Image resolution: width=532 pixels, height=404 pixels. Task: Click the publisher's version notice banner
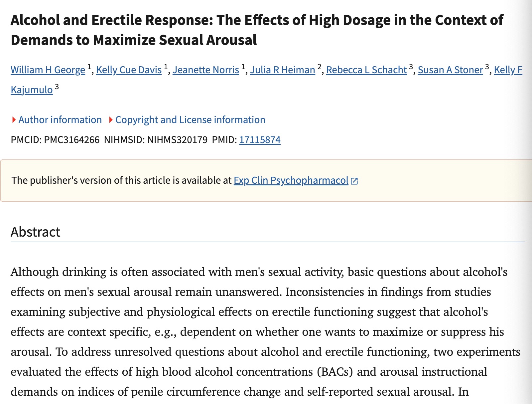coord(266,181)
